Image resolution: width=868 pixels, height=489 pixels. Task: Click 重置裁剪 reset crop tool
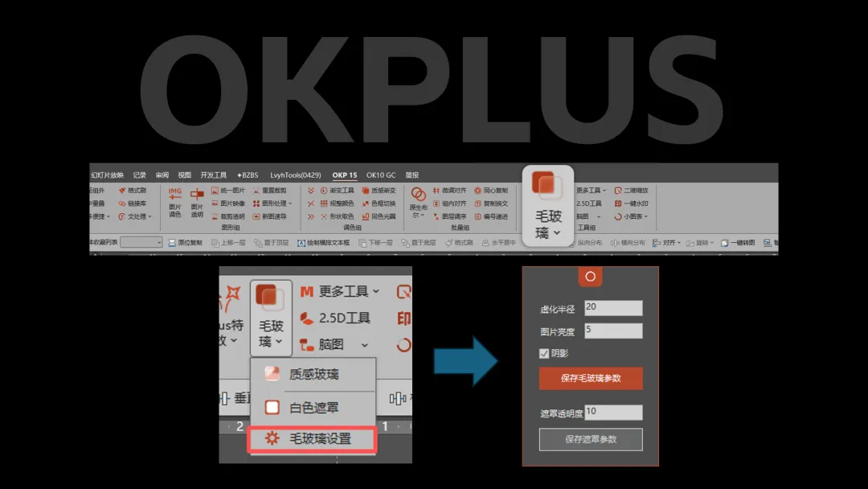point(269,191)
